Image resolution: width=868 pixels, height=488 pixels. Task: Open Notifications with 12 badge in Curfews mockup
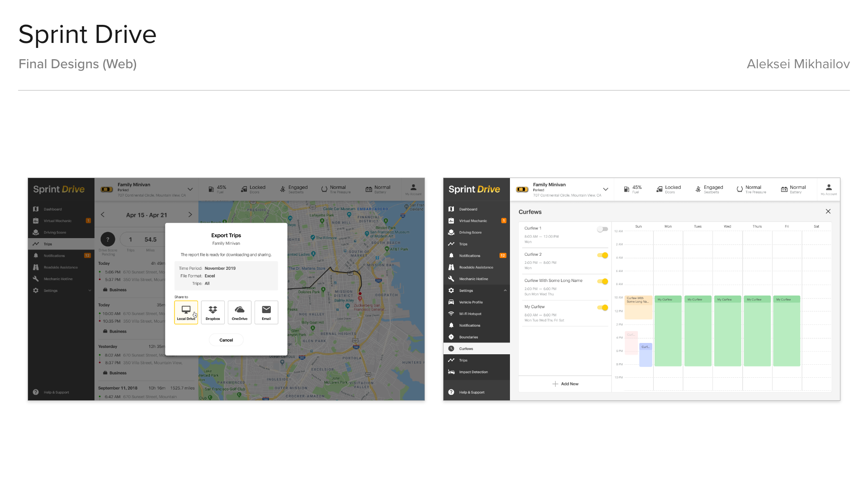pyautogui.click(x=476, y=256)
